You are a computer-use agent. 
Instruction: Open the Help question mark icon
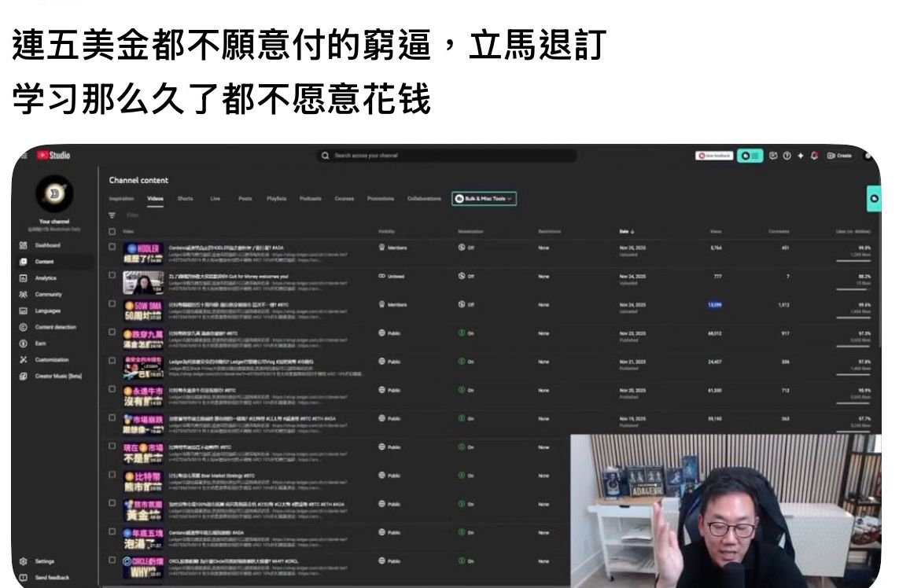(787, 156)
